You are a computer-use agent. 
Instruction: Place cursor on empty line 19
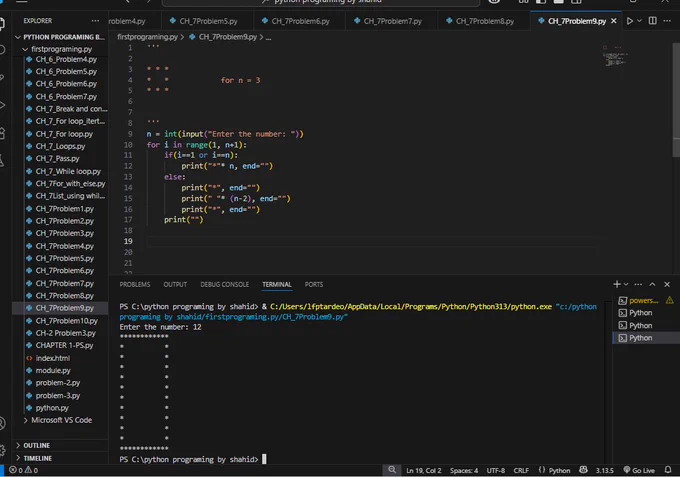[373, 242]
